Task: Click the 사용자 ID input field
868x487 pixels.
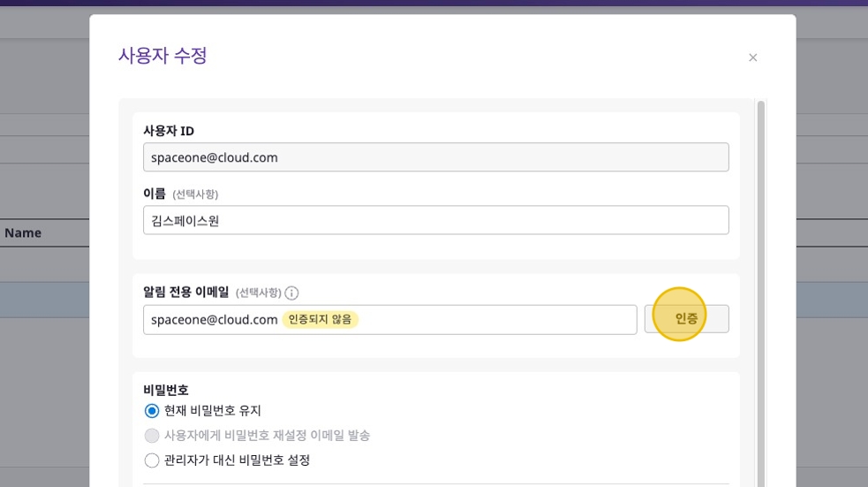Action: 435,157
